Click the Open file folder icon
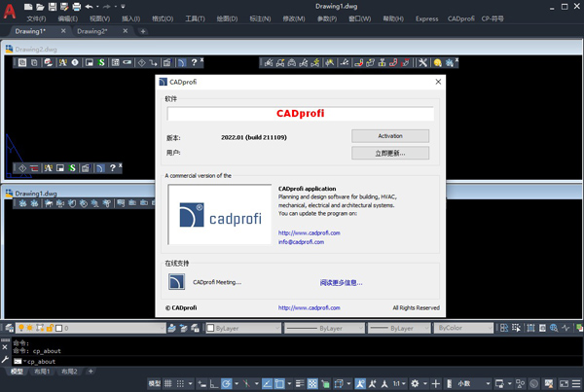 pos(40,7)
